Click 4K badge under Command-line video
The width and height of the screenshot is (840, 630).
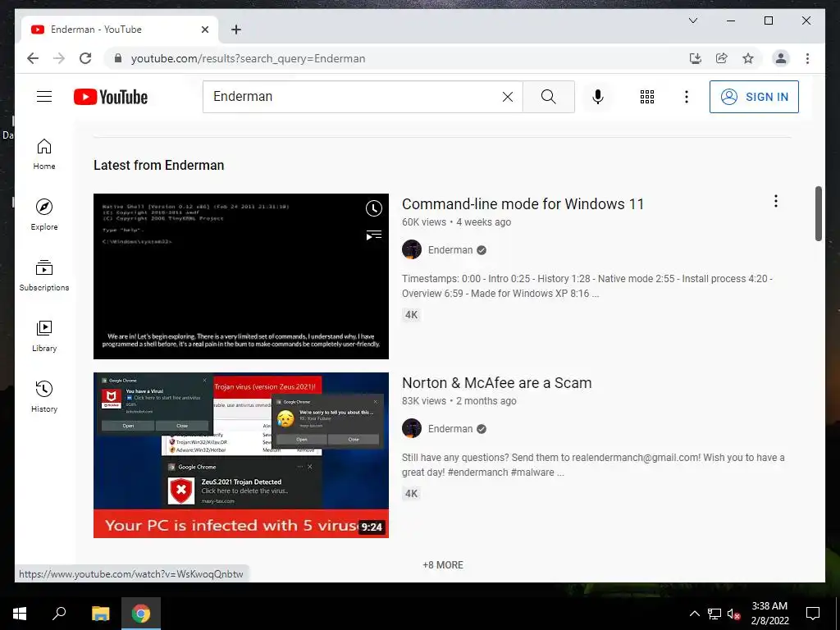[x=411, y=314]
